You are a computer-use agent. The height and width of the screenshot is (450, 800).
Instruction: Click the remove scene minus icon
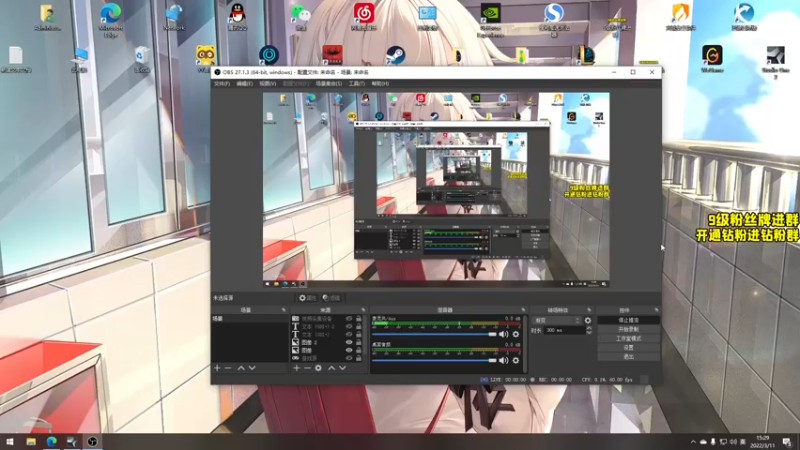tap(228, 368)
